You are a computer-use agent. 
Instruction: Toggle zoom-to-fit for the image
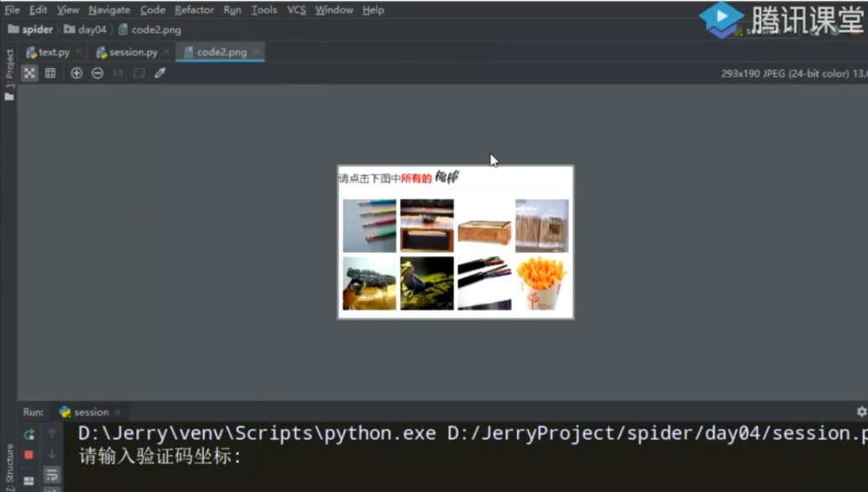pyautogui.click(x=29, y=73)
